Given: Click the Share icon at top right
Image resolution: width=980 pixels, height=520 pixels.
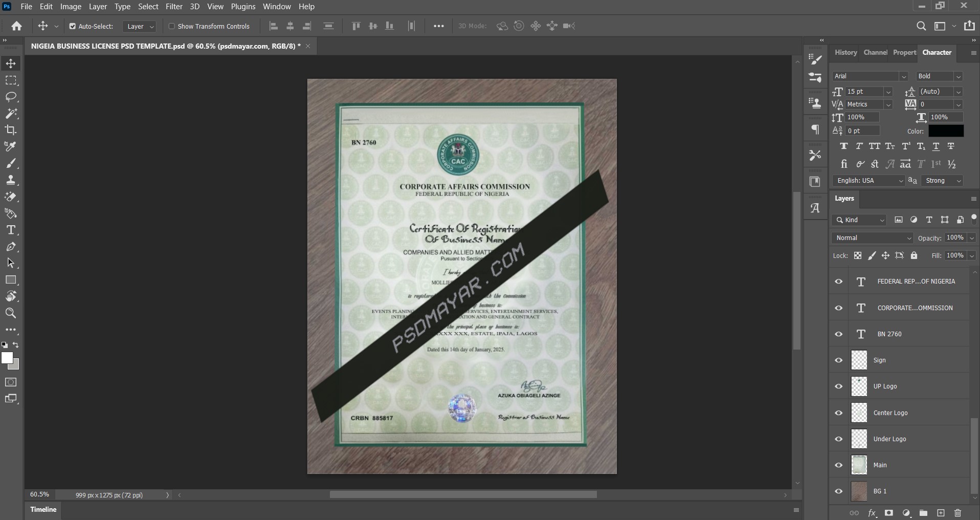Looking at the screenshot, I should 969,26.
